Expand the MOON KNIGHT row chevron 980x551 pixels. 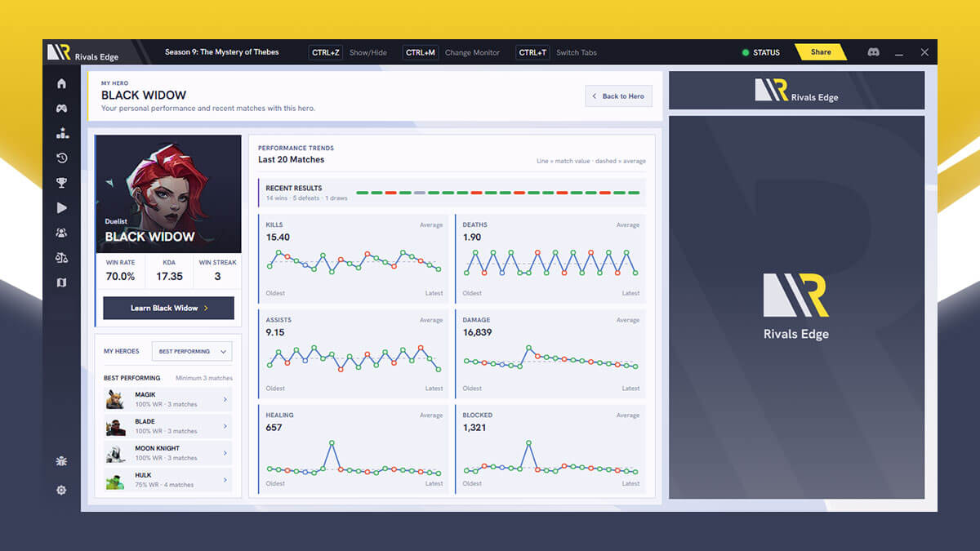click(x=225, y=453)
